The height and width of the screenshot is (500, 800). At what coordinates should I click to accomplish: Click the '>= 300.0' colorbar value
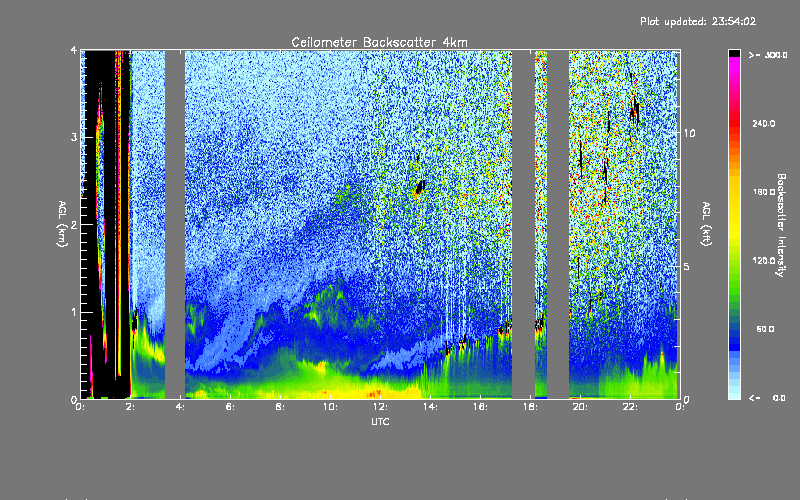[768, 55]
